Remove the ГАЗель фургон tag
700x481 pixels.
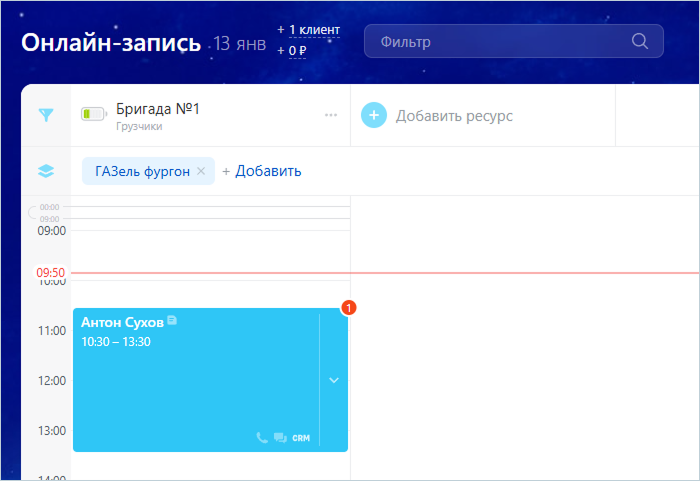[x=201, y=171]
